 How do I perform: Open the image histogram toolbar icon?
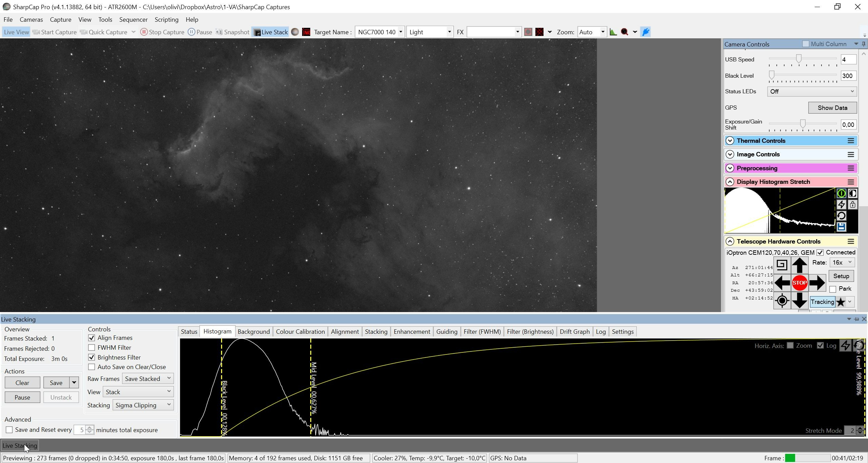(613, 32)
